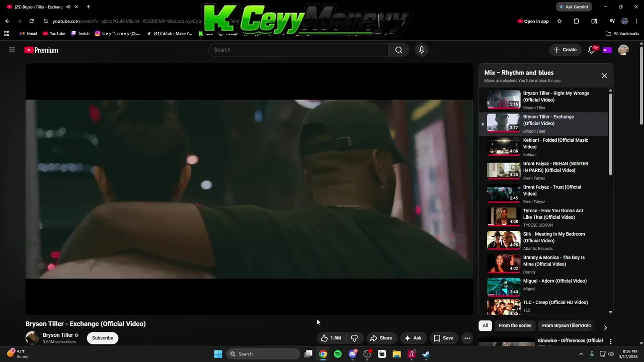Play Brent Faiyaz - Trust from the mix
The width and height of the screenshot is (644, 362).
coord(543,194)
